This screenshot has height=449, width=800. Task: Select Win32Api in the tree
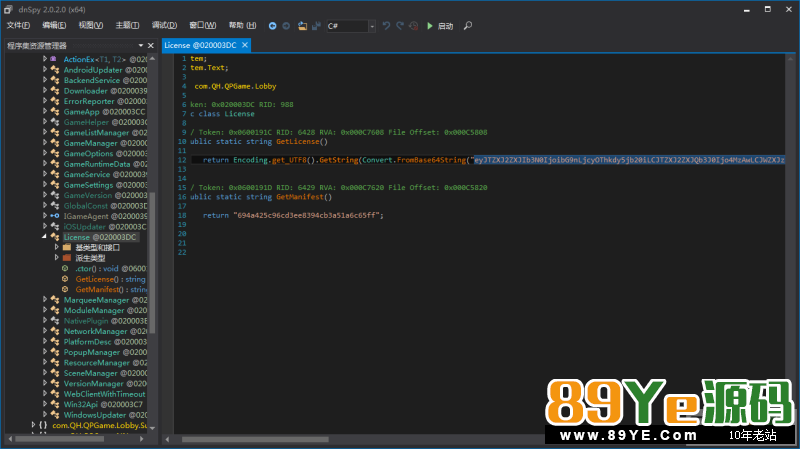[x=103, y=404]
